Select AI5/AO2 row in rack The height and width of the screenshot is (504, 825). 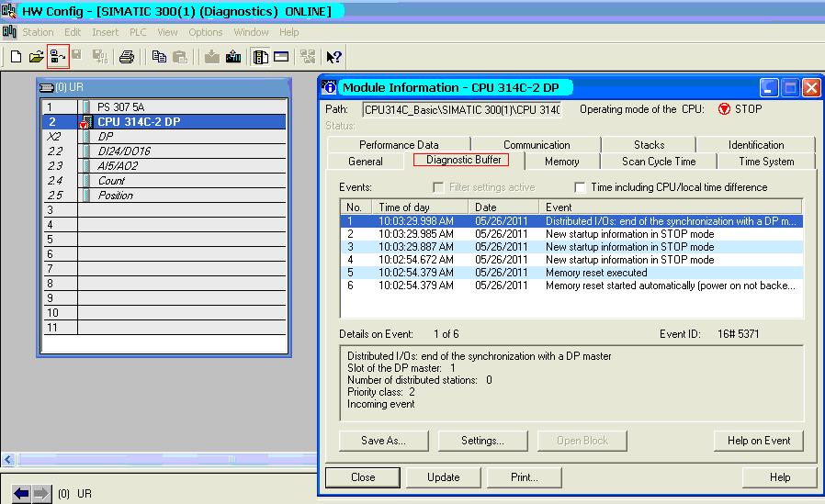click(164, 166)
